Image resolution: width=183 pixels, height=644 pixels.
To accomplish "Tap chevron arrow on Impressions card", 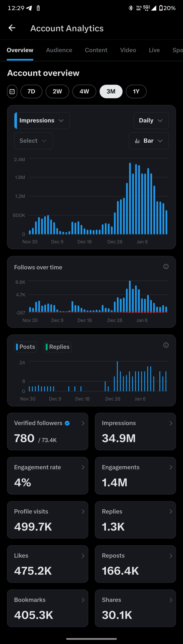I will (171, 423).
